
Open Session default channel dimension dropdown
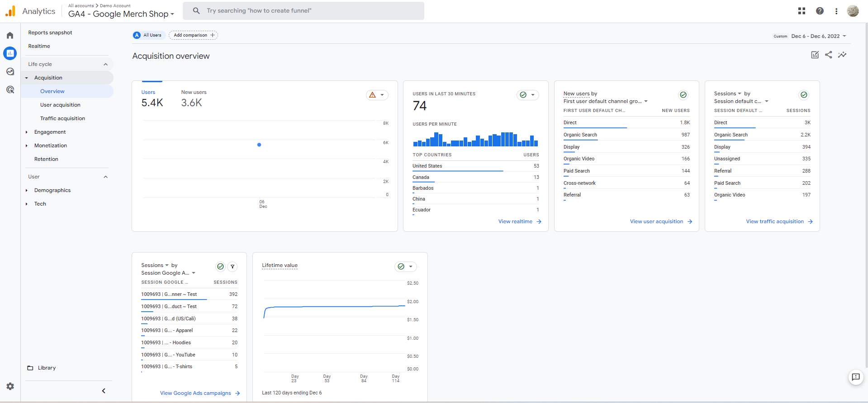pos(741,101)
